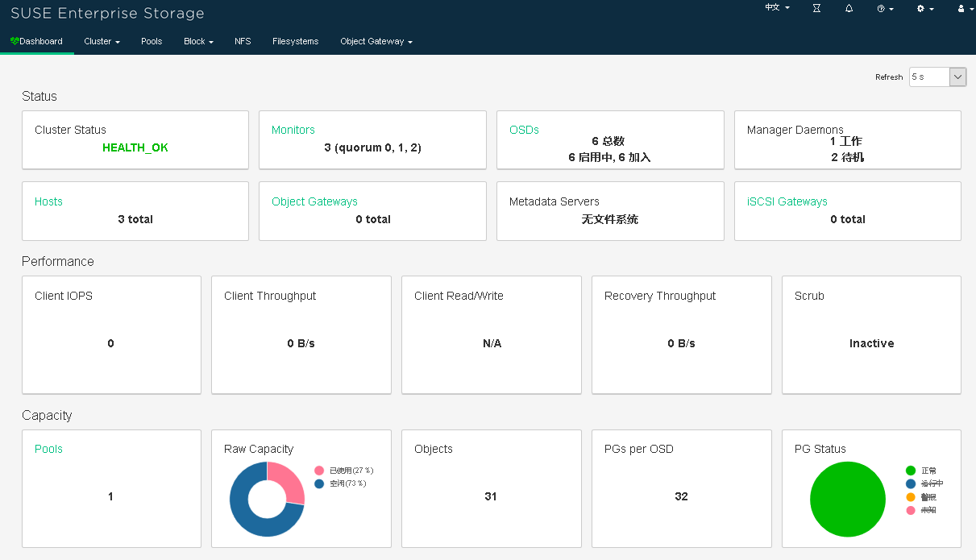
Task: Switch to the Filesystems tab
Action: click(295, 41)
